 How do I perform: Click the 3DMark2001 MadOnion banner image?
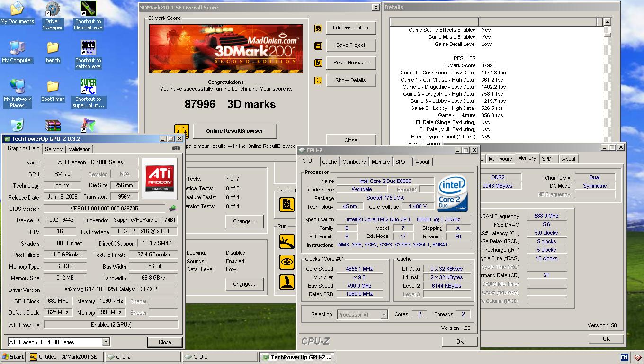point(226,48)
